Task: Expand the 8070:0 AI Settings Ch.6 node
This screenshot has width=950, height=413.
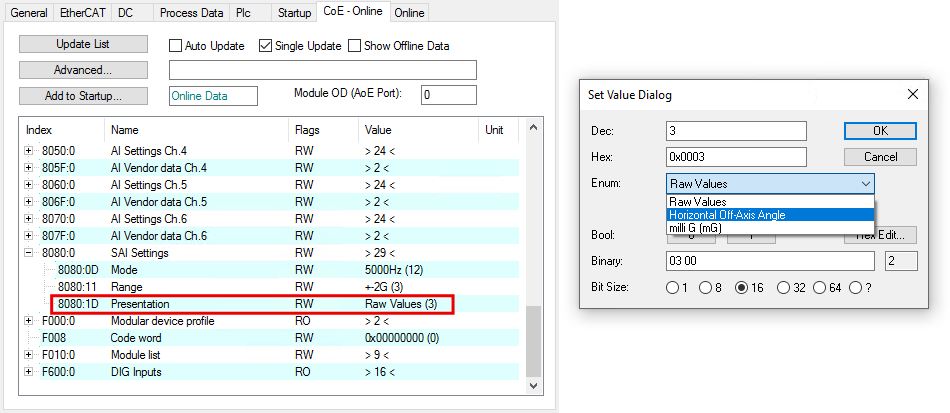Action: click(28, 219)
